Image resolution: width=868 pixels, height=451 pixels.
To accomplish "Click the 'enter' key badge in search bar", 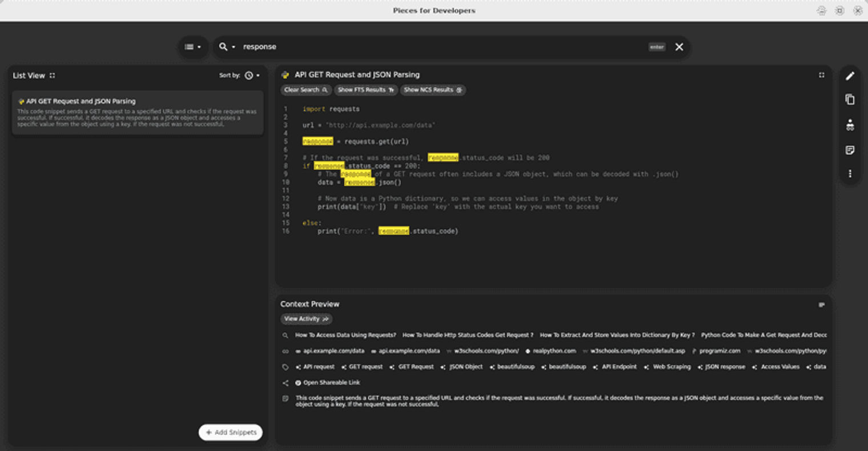I will pos(657,47).
